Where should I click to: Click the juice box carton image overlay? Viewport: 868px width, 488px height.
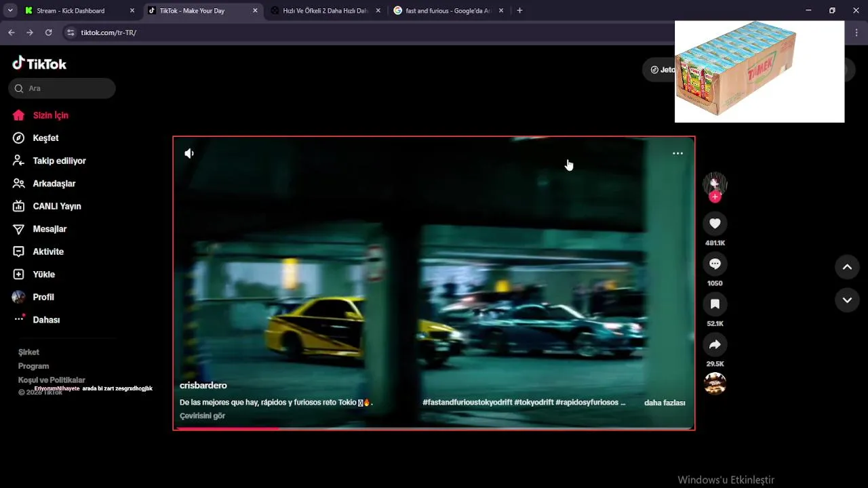pos(759,71)
